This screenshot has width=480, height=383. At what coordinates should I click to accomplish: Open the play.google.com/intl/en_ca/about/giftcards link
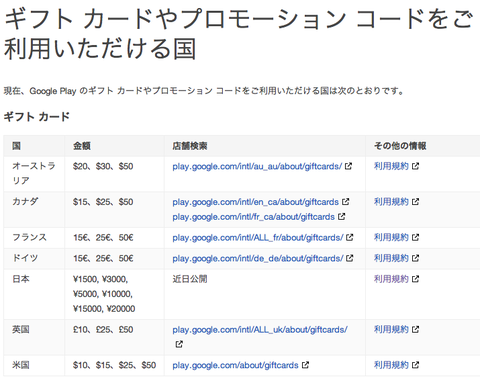click(x=255, y=202)
